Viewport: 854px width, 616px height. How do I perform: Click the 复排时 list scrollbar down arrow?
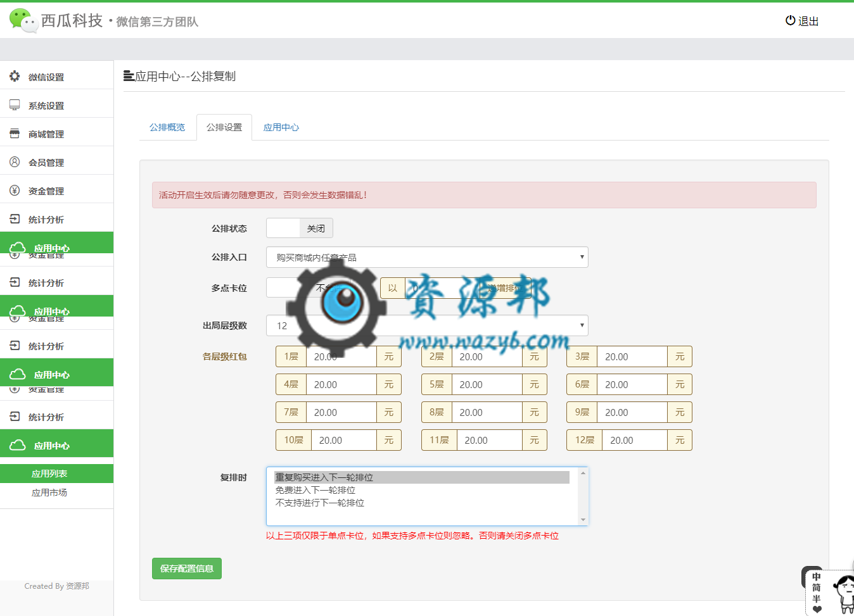[x=583, y=520]
